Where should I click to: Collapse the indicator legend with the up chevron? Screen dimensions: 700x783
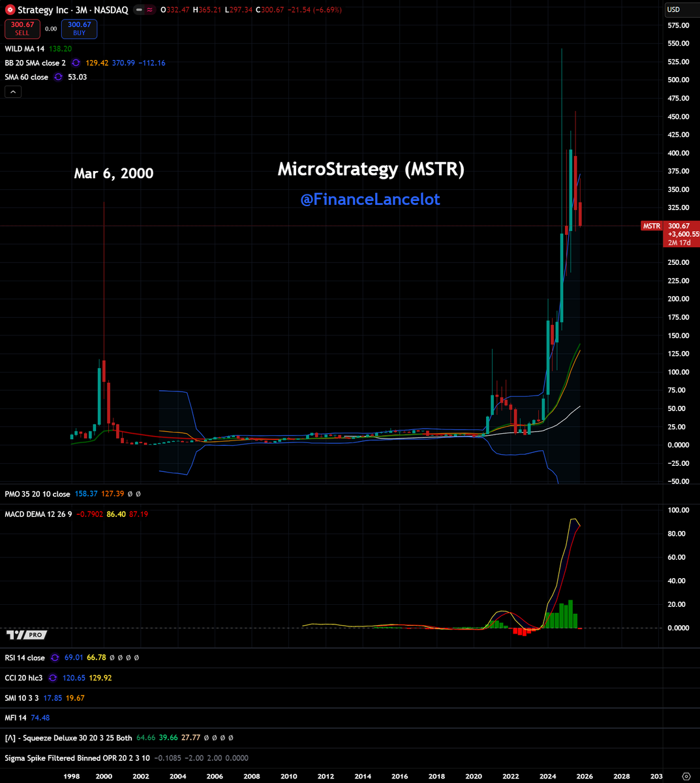tap(13, 92)
